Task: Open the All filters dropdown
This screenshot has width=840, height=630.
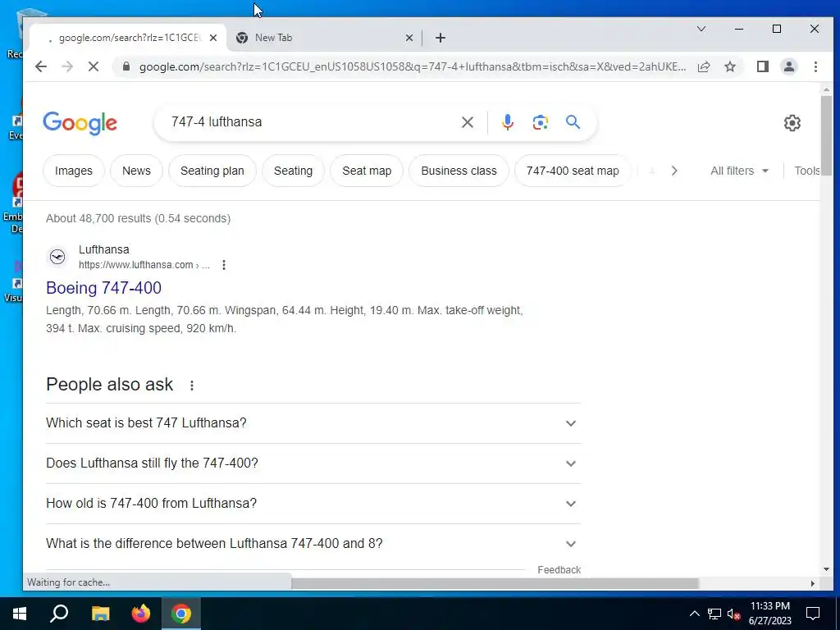Action: coord(739,171)
